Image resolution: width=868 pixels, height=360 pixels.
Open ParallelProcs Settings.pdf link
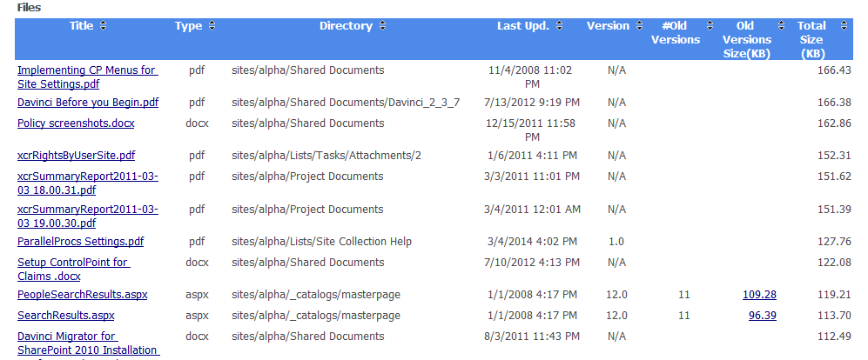pos(80,242)
